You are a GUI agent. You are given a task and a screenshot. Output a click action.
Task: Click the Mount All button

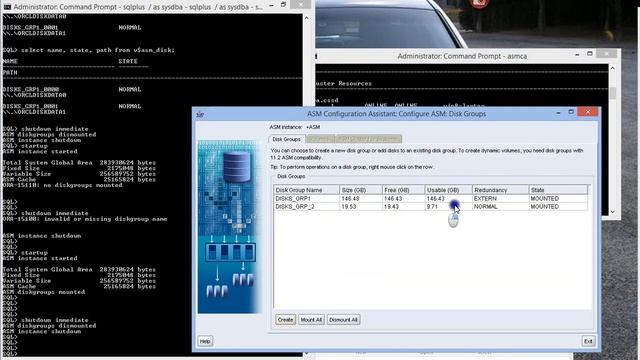click(x=311, y=320)
